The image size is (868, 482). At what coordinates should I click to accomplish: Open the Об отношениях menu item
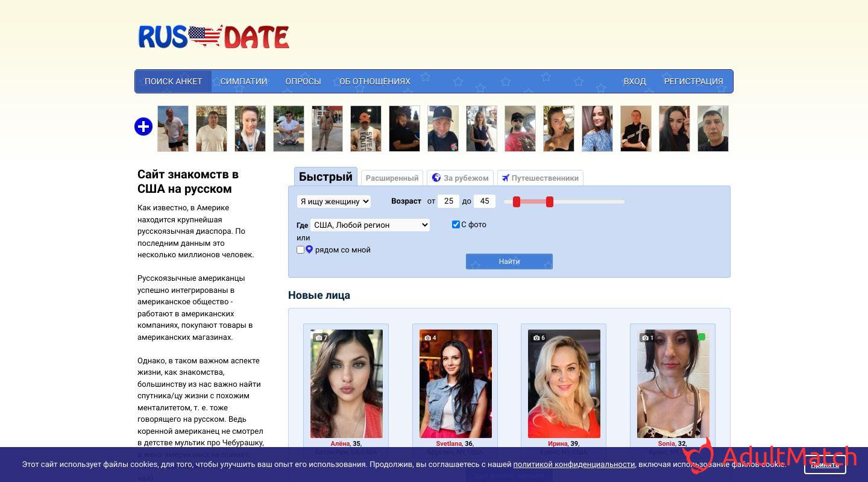click(375, 81)
